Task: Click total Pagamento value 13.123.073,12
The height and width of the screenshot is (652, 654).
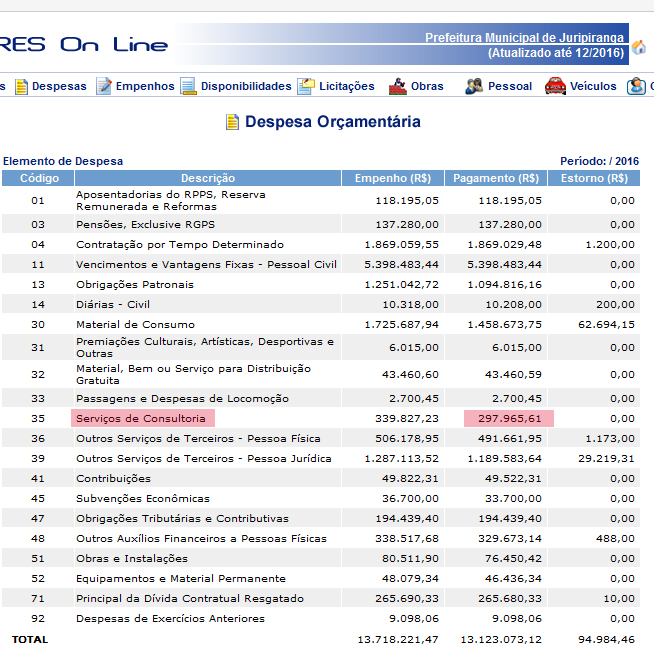Action: (501, 639)
